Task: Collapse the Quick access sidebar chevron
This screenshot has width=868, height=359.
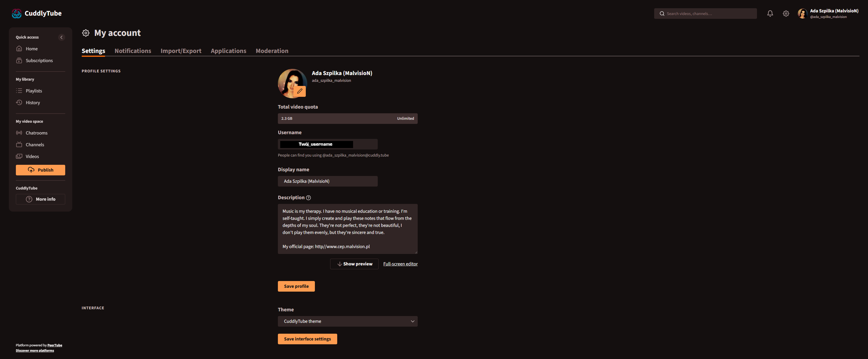Action: coord(61,37)
